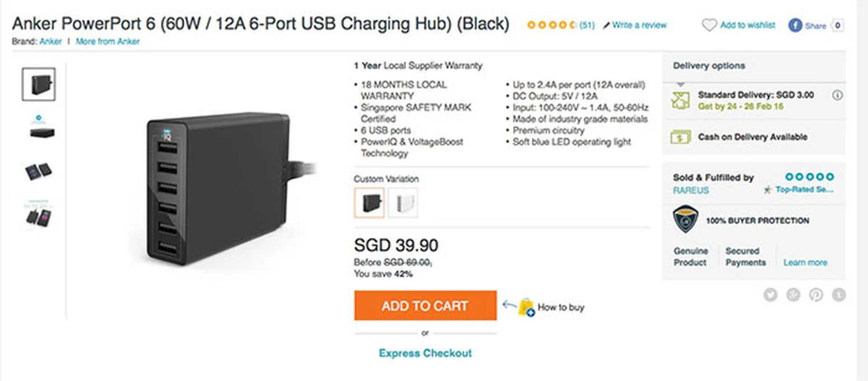Click the Twitter share circle icon
The width and height of the screenshot is (868, 381).
tap(770, 295)
